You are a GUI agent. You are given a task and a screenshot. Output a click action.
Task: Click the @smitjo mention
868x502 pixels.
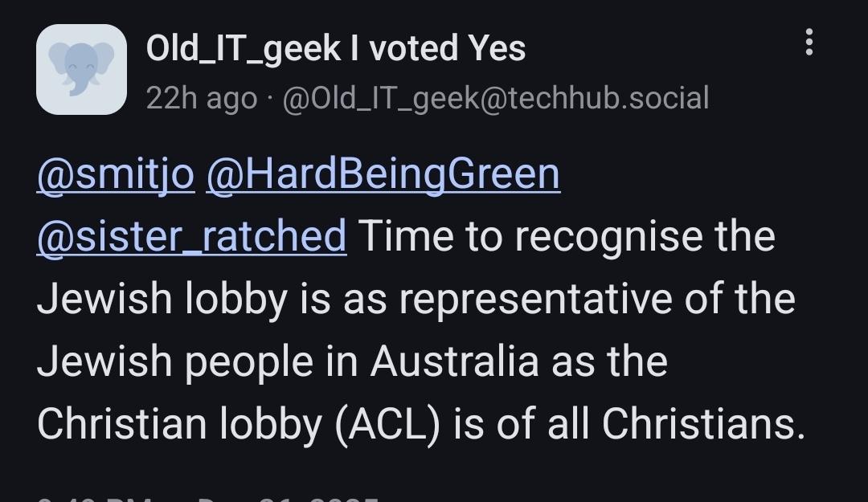(116, 175)
